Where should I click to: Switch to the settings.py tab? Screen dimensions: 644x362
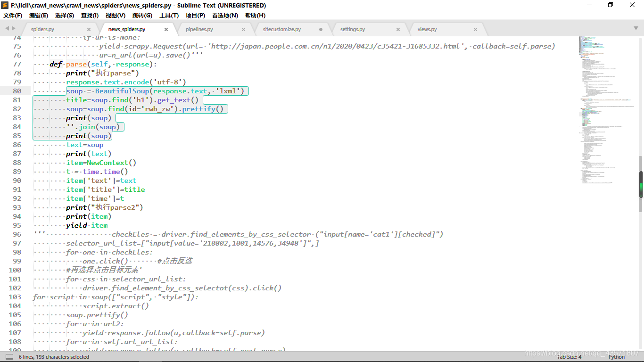point(353,29)
